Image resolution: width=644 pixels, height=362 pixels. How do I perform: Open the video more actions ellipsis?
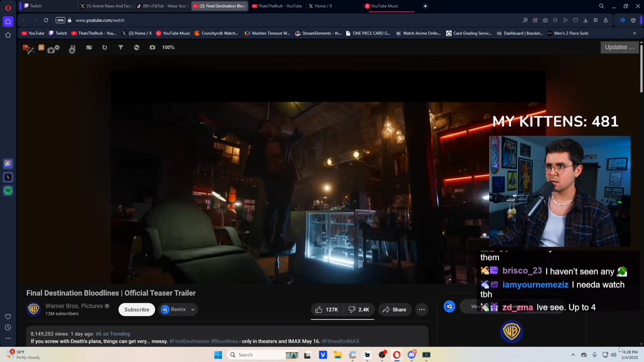coord(422,310)
